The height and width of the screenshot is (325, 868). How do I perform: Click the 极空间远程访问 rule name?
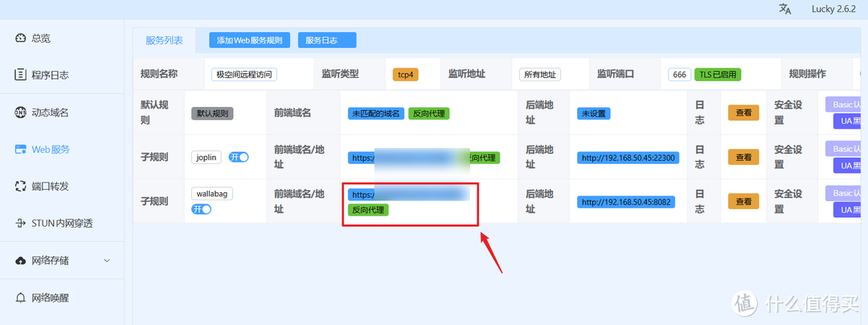pos(244,74)
